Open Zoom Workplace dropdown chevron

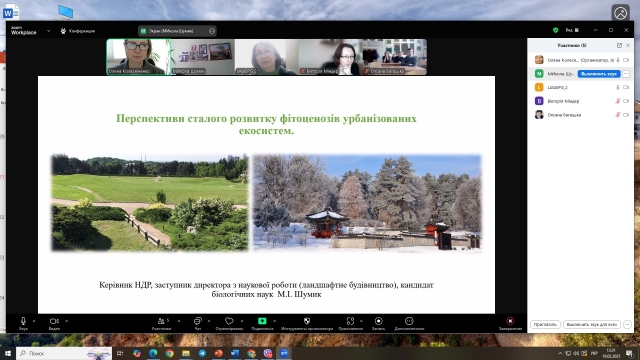[x=49, y=31]
